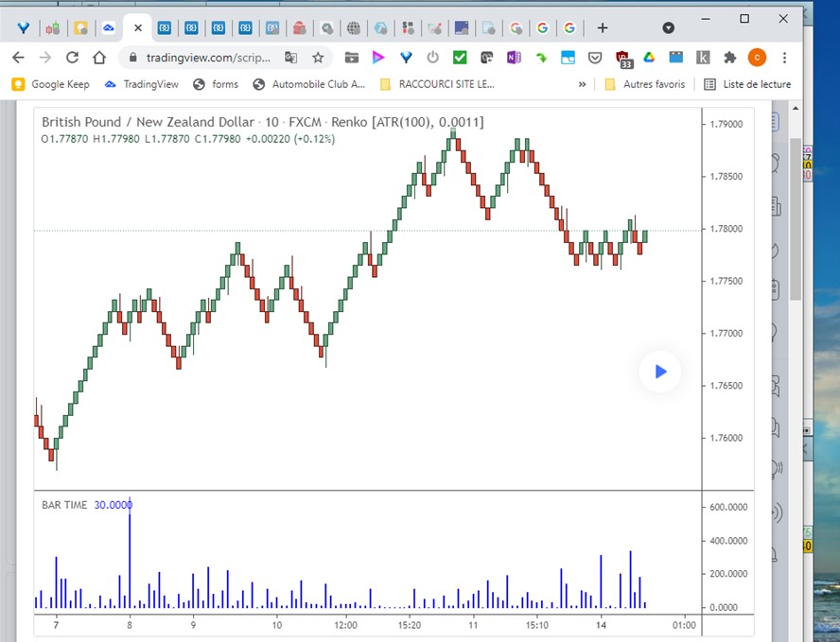Expand RACCOURCI SITE LE bookmark folder
The height and width of the screenshot is (642, 840).
click(x=437, y=84)
